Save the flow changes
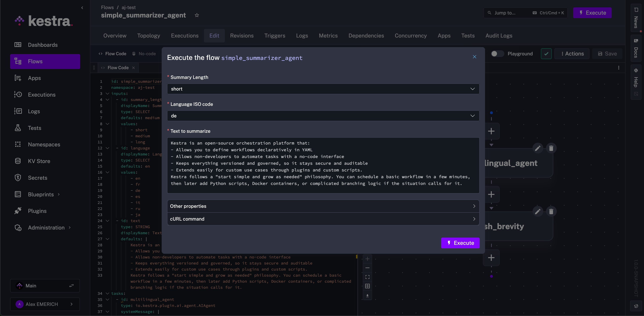Screen dimensions: 644x316 (x=607, y=54)
